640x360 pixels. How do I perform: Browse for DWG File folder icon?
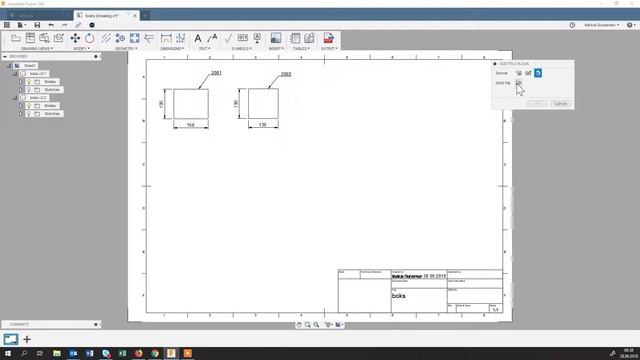pyautogui.click(x=518, y=83)
